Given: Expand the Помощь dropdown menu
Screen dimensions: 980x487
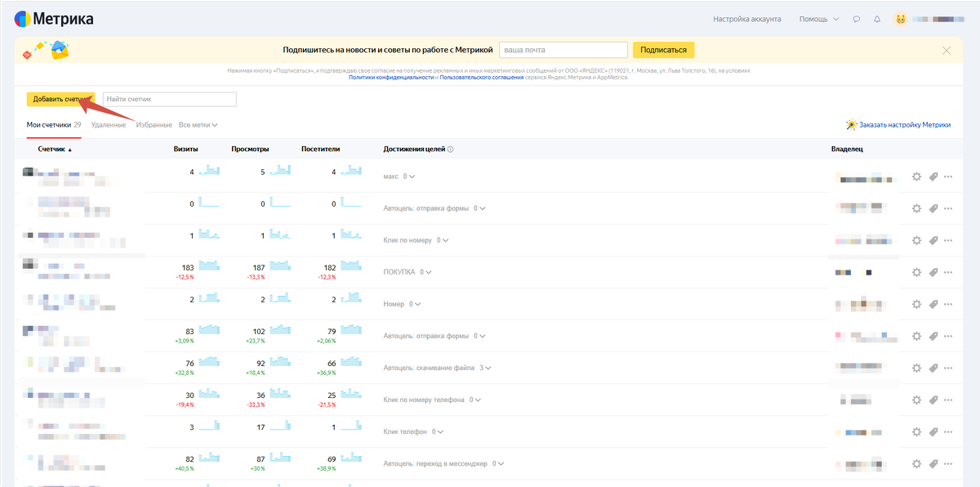Looking at the screenshot, I should [x=819, y=19].
